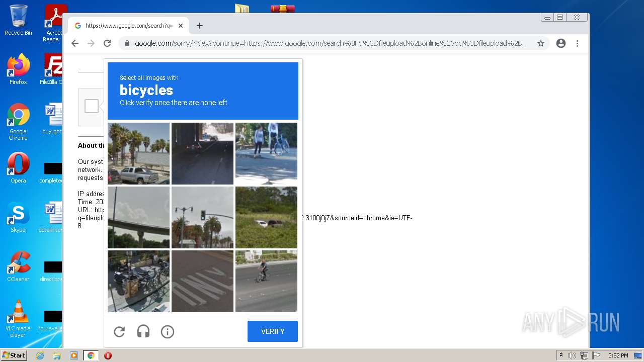
Task: Open the Chrome profile avatar icon
Action: coord(561,43)
